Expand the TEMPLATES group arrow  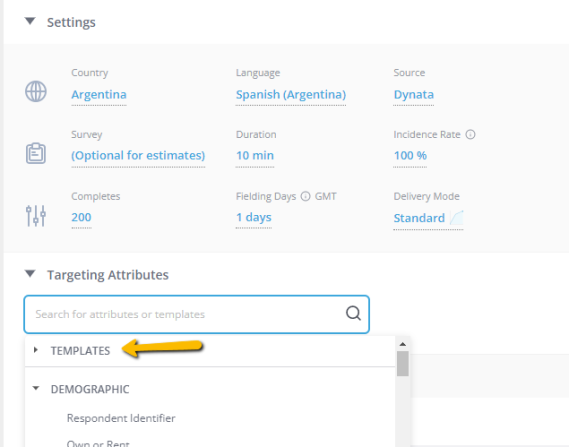[x=36, y=350]
